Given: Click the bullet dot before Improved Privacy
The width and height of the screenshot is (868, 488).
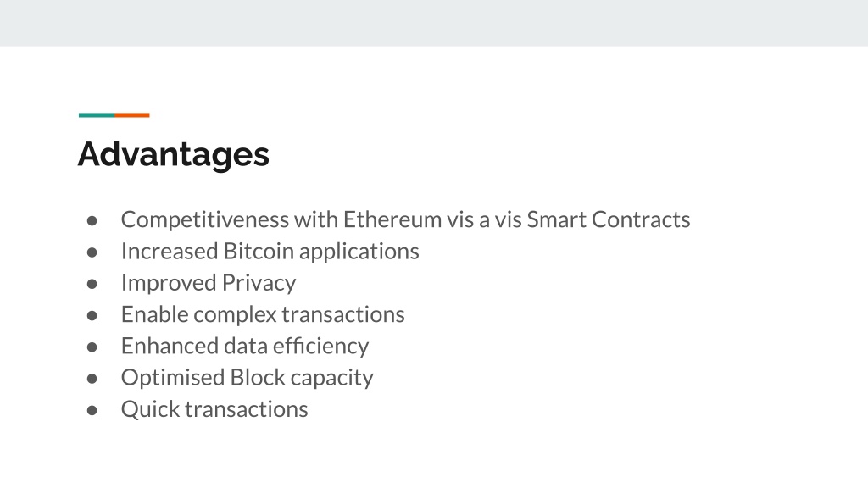Looking at the screenshot, I should click(92, 284).
